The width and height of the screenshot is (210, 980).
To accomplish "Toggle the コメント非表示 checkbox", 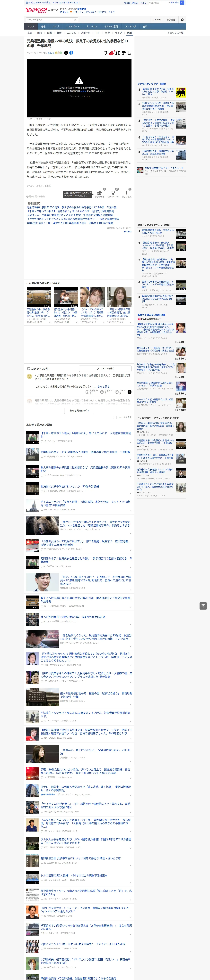I will 115,417.
